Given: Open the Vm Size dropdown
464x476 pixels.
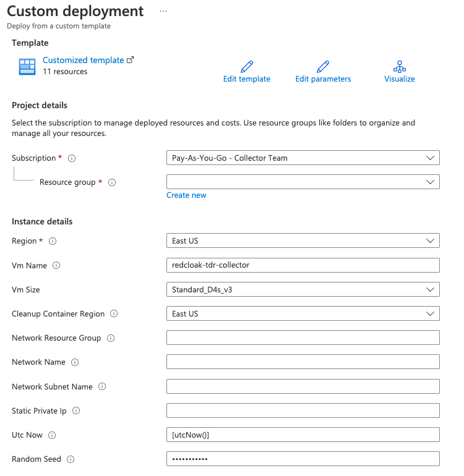Looking at the screenshot, I should coord(303,289).
